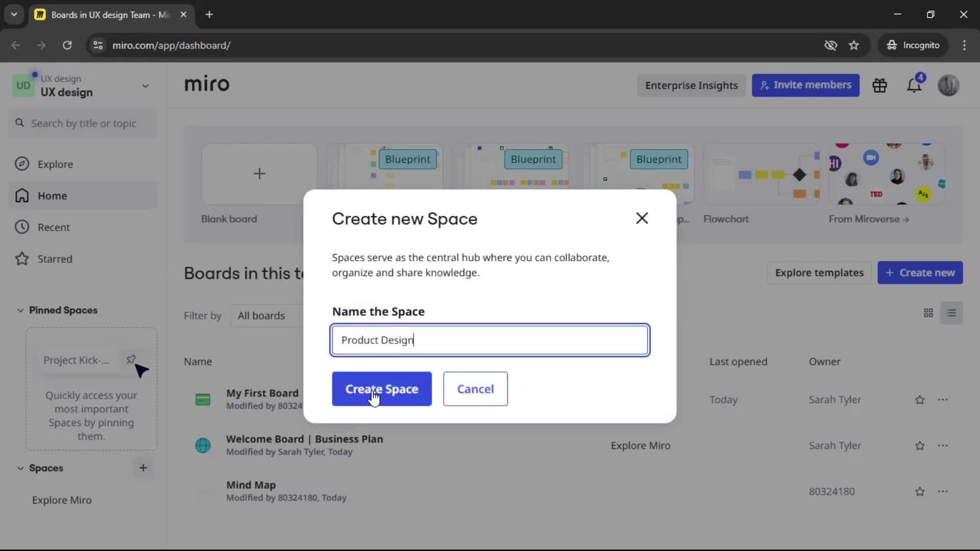Click the Name the Space input field

490,340
